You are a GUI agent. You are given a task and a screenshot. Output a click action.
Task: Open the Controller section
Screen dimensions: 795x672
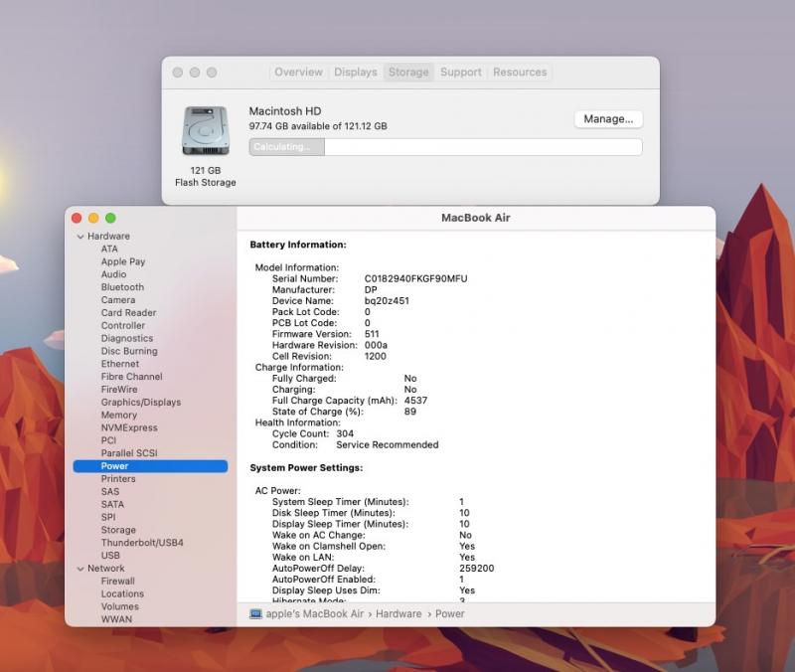coord(123,325)
